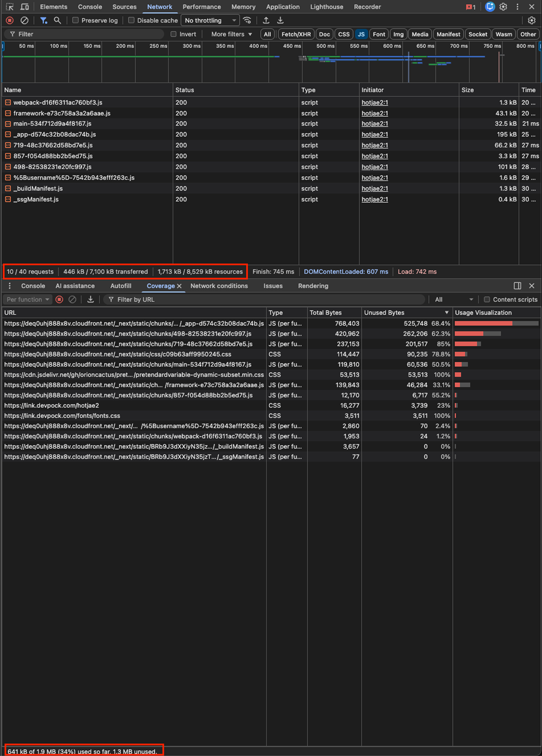Click hotjae2:1 initiator link for webpack script
This screenshot has width=542, height=756.
(x=374, y=102)
